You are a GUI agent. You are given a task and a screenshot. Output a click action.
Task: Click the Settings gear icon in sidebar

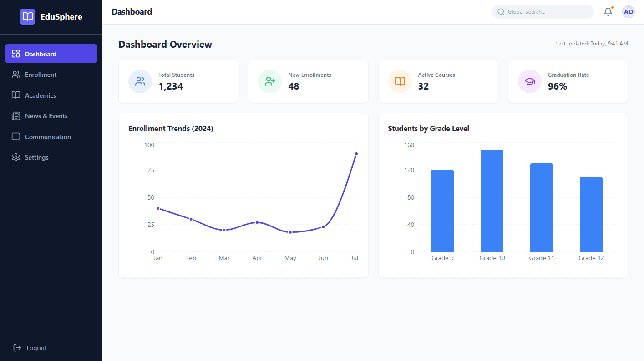pyautogui.click(x=16, y=157)
